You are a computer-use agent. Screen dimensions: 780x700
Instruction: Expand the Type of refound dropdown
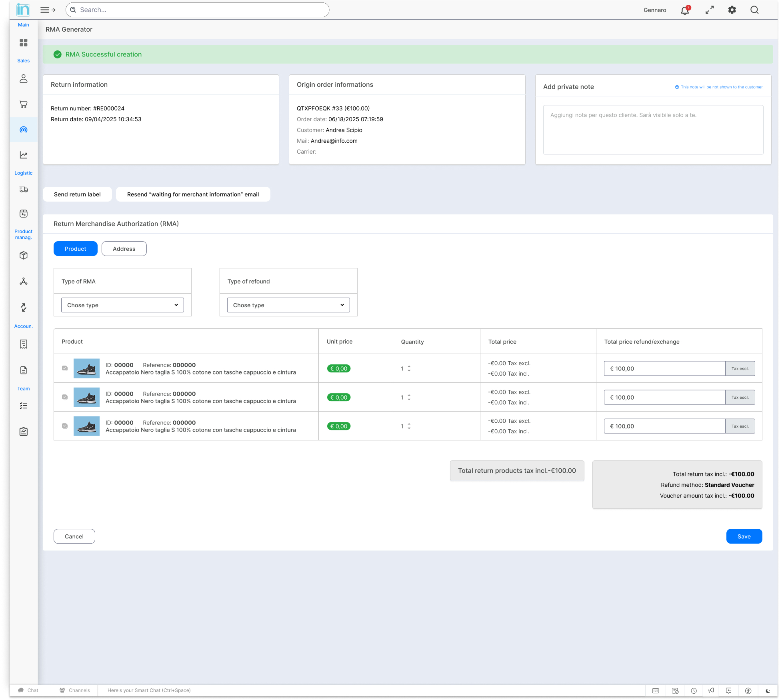pos(288,305)
